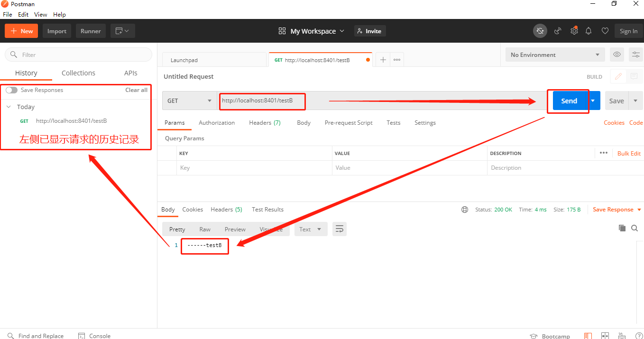Open the Text format dropdown
644x339 pixels.
click(311, 229)
